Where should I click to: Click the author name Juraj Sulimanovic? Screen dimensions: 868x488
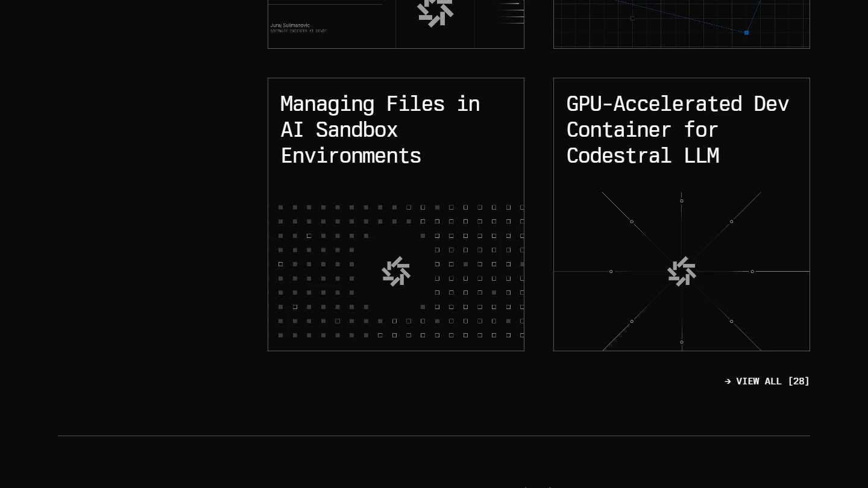[290, 25]
